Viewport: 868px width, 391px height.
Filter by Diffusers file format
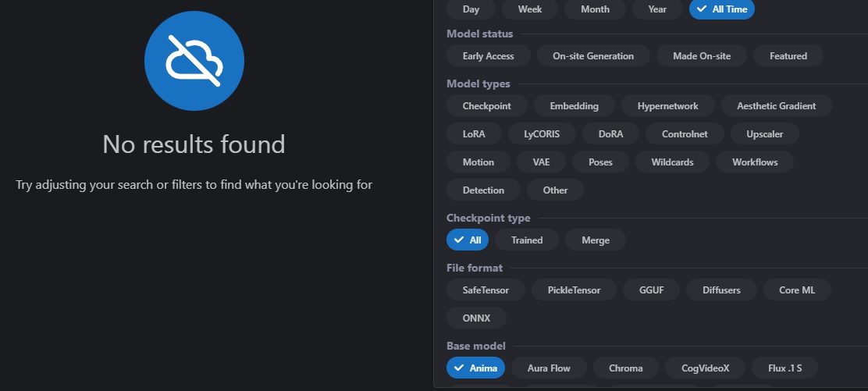coord(721,290)
